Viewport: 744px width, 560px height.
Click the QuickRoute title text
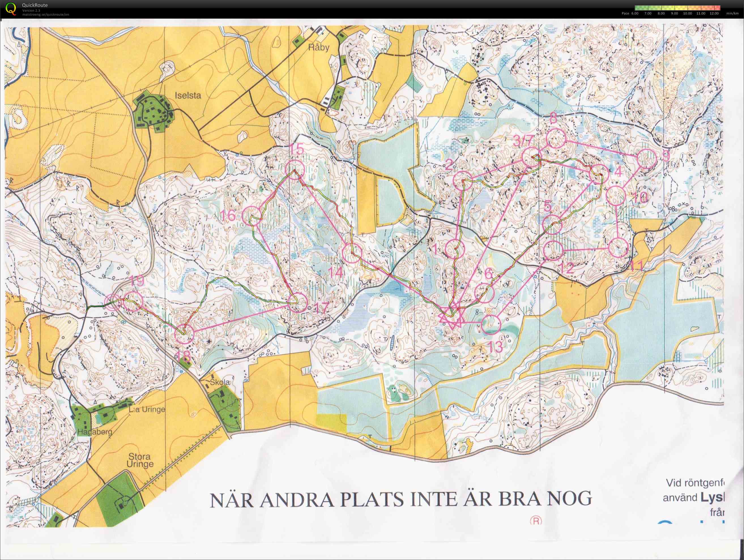pyautogui.click(x=35, y=5)
